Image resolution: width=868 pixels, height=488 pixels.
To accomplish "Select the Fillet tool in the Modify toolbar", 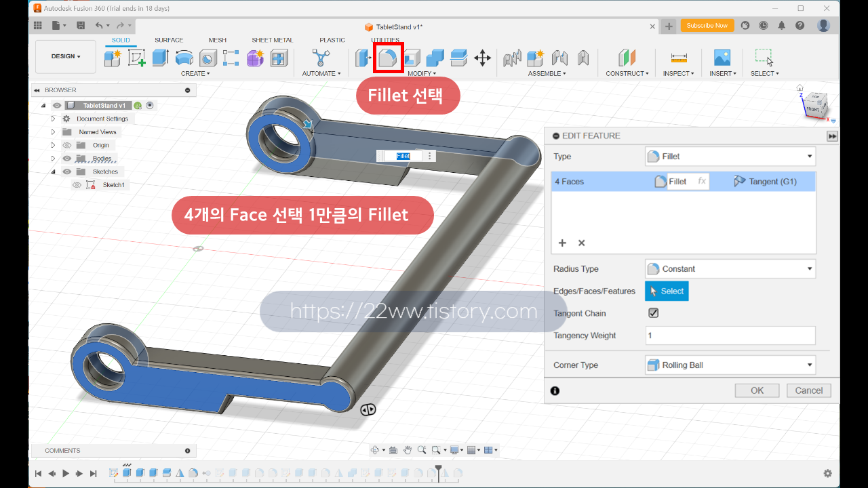I will (x=389, y=58).
